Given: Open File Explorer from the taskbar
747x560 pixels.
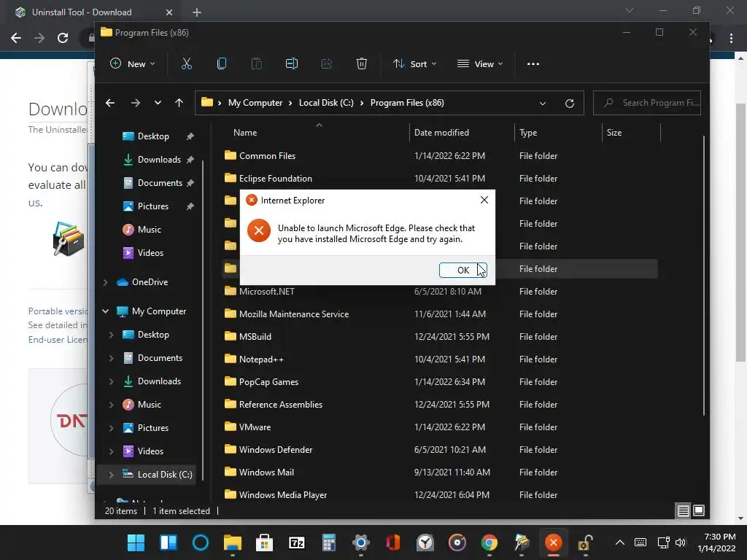Looking at the screenshot, I should tap(233, 542).
